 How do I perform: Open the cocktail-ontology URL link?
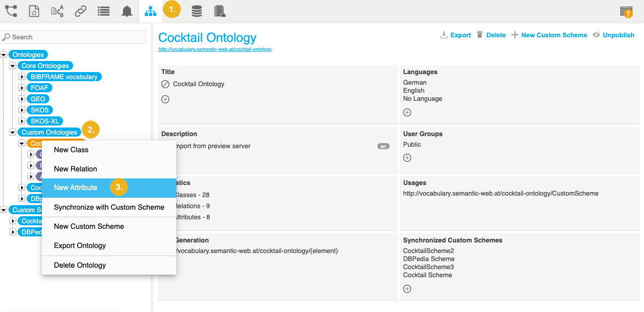(x=215, y=49)
